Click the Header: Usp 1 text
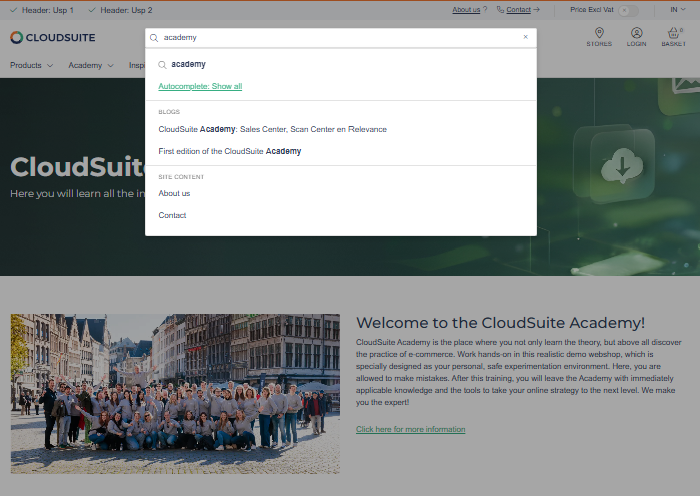Image resolution: width=700 pixels, height=496 pixels. (48, 10)
